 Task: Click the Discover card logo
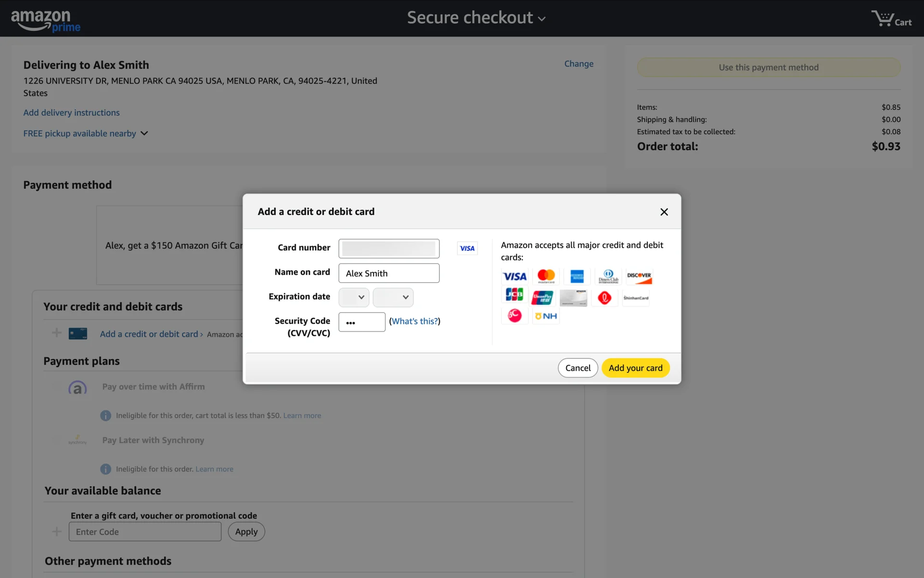pyautogui.click(x=639, y=276)
